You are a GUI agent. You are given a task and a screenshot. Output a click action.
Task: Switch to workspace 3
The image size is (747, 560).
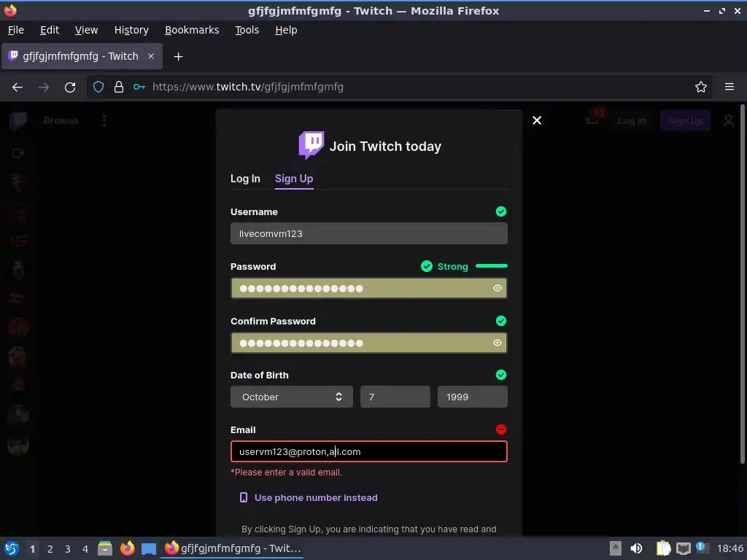point(67,549)
